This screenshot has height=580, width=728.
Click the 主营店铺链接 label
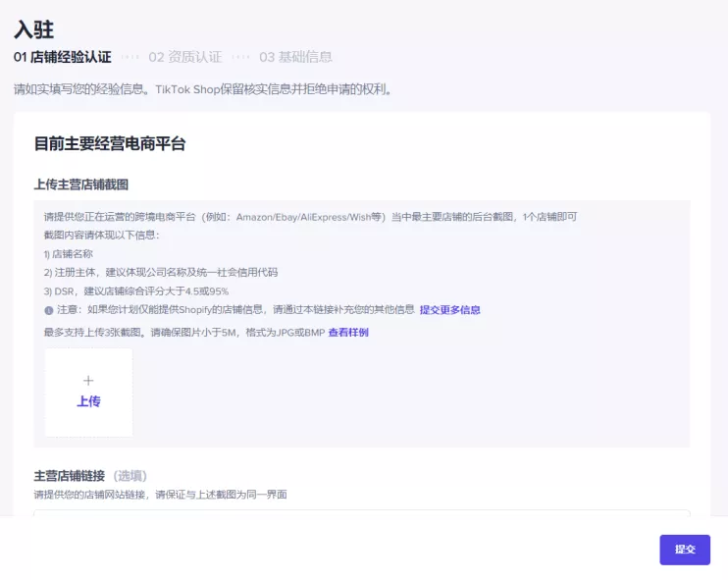[x=70, y=476]
